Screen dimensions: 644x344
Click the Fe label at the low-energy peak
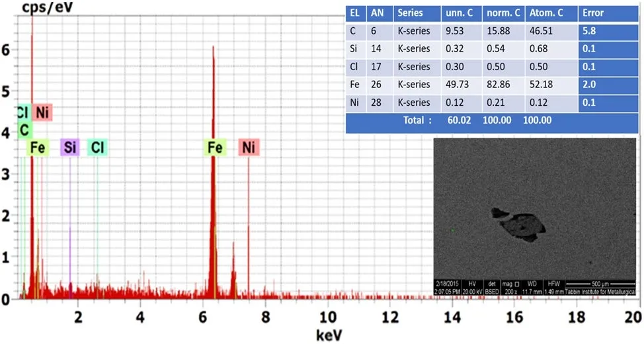[x=38, y=148]
